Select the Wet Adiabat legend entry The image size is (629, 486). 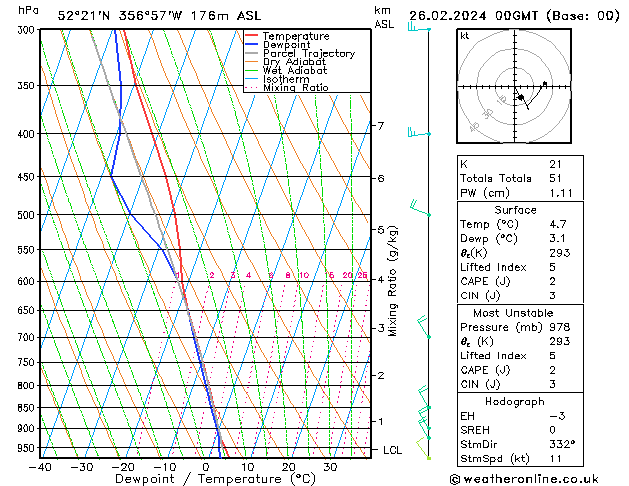[x=294, y=71]
